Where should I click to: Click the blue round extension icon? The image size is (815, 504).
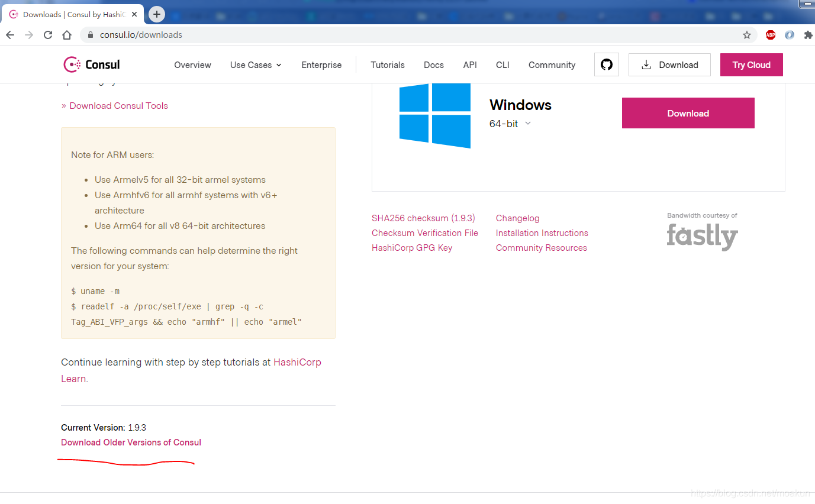click(790, 35)
